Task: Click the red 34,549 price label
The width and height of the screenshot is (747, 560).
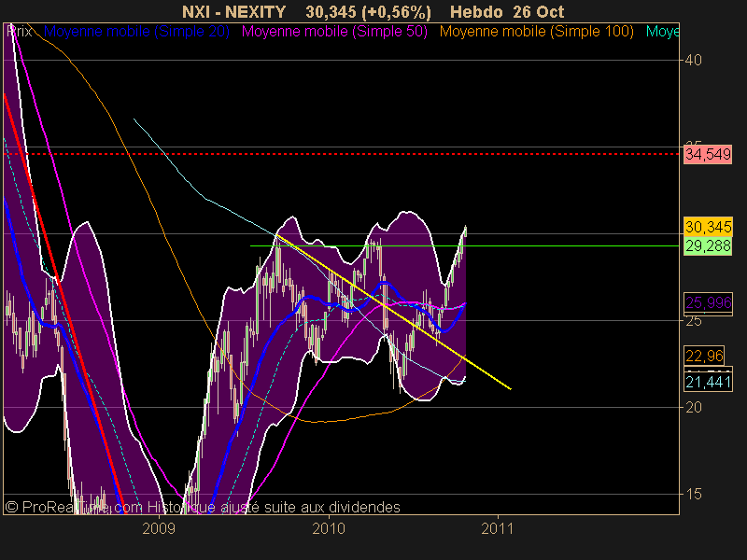Action: coord(708,154)
